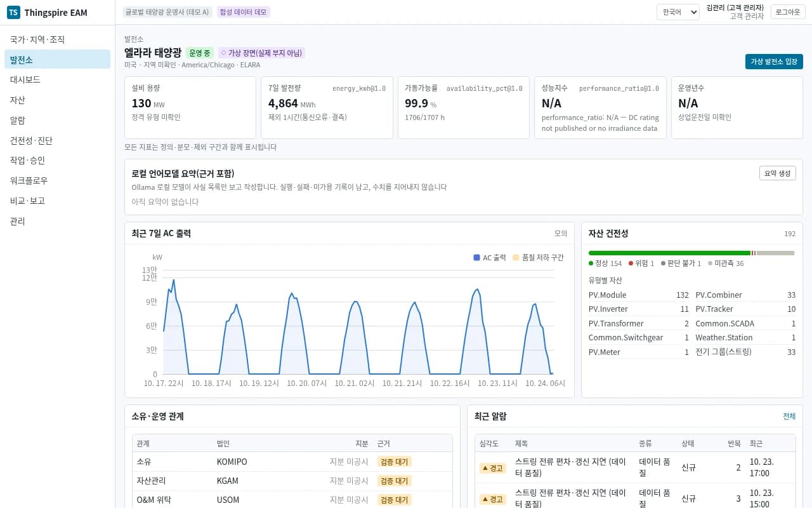This screenshot has height=508, width=812.
Task: Click 검증 대기 badge in USOM row
Action: point(394,500)
